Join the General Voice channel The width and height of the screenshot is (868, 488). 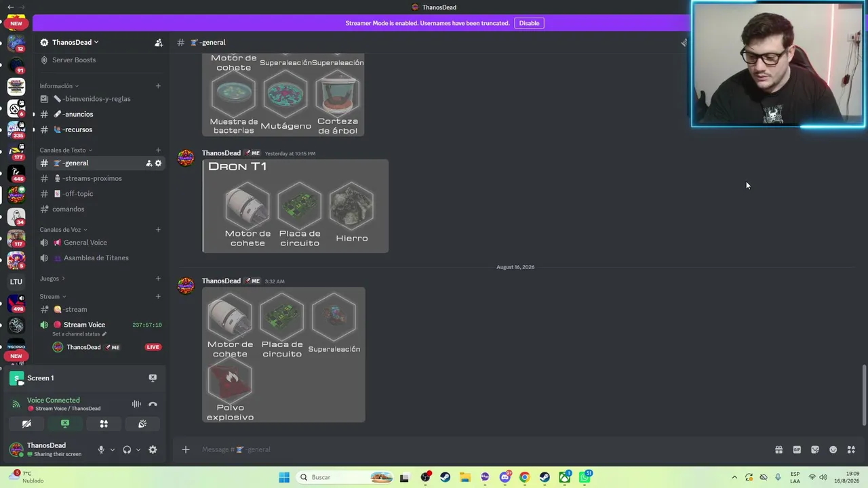pyautogui.click(x=102, y=243)
